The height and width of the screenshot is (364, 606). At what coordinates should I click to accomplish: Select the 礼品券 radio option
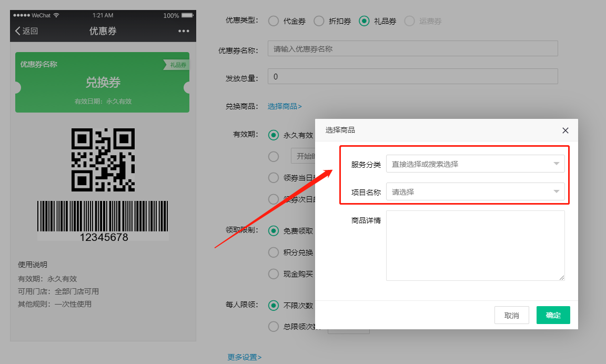click(364, 21)
